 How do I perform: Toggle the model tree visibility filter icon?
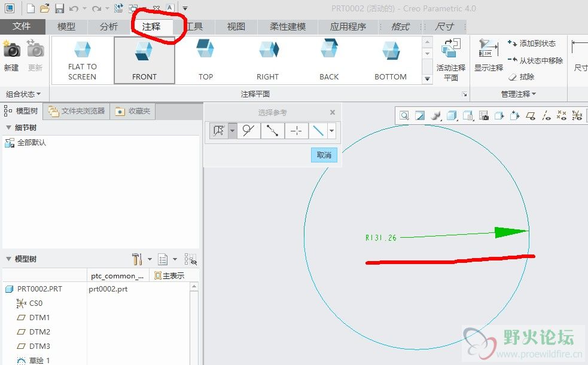coord(190,259)
